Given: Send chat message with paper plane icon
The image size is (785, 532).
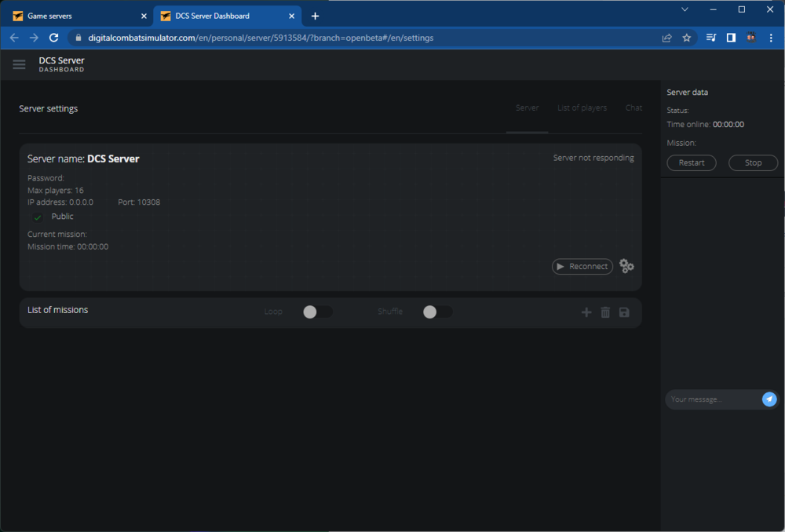Looking at the screenshot, I should point(769,399).
